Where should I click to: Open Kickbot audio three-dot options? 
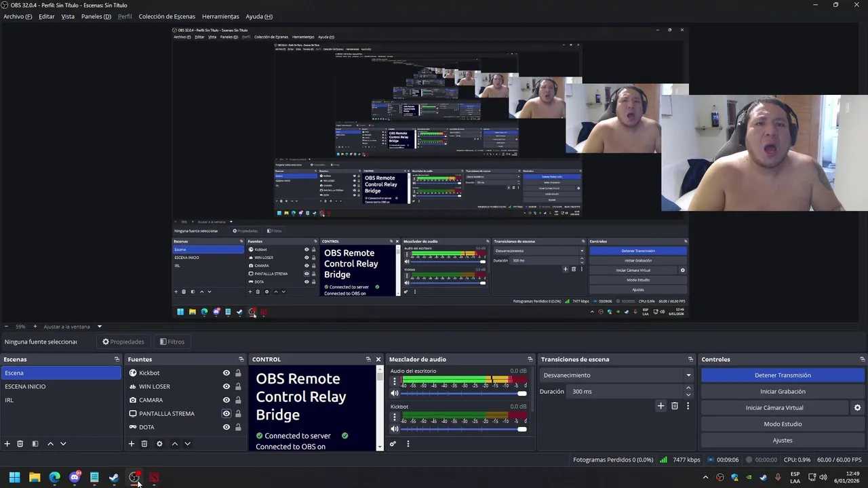395,417
